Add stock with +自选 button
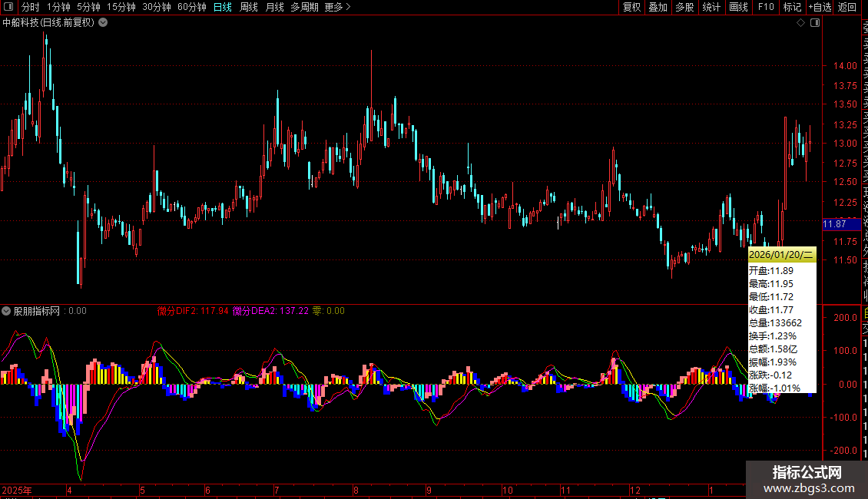Screen dimensions: 868x499 pos(820,7)
